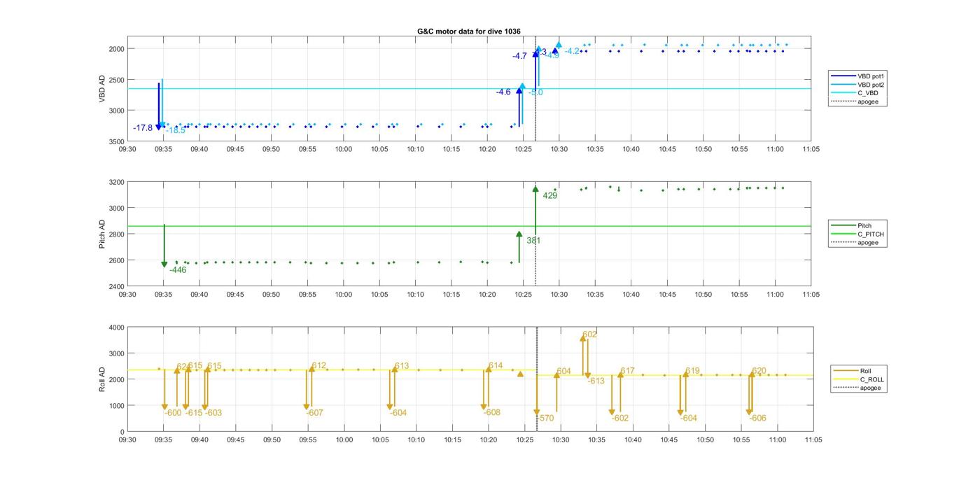Click the "-602" roll data label

[x=620, y=419]
